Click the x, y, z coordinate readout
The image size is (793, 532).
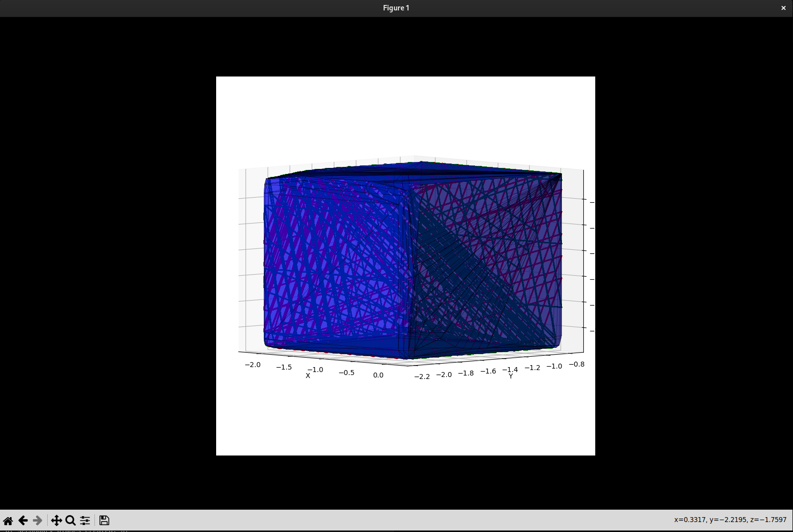point(730,520)
